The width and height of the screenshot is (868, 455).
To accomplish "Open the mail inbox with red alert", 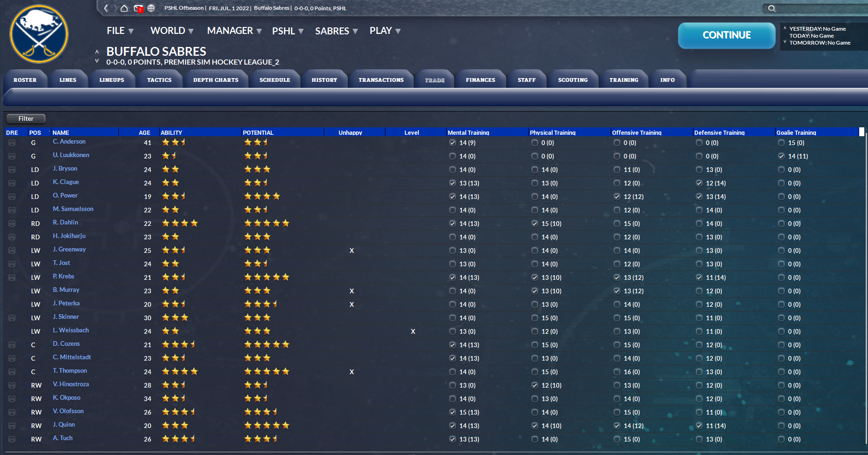I will pos(138,8).
